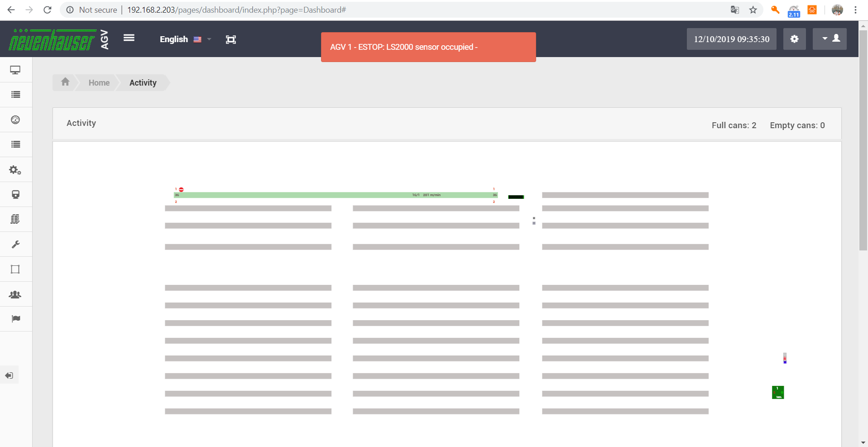Screen dimensions: 868x447
Task: Click the stacked documents sidebar icon
Action: 15,219
